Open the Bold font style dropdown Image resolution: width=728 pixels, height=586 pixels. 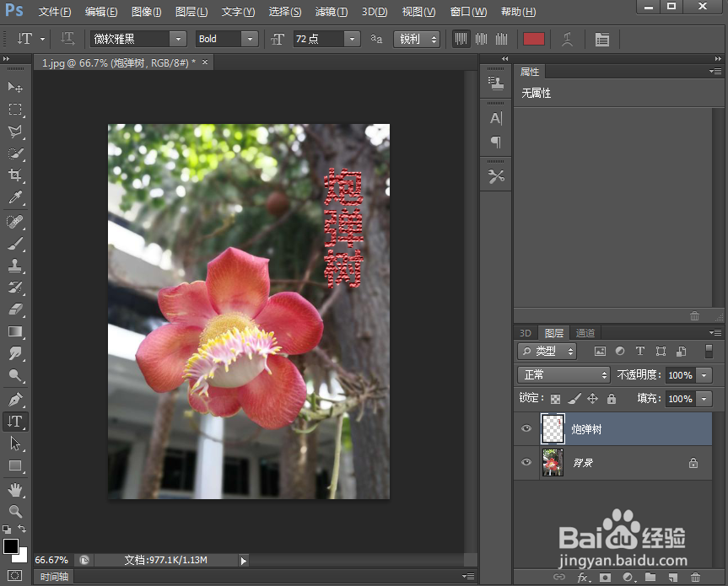[x=250, y=40]
